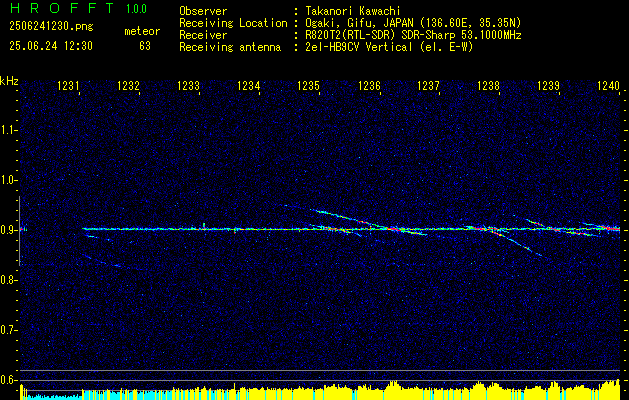
Task: Click receiver R820T2(RTL-SDR) SDR-Sharp 53.1000MHz
Action: click(x=413, y=35)
